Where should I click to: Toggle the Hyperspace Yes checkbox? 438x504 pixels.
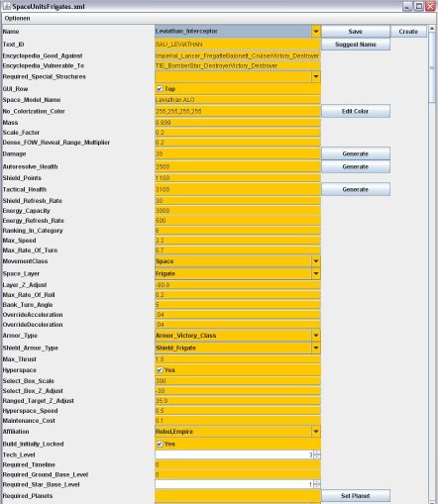pyautogui.click(x=160, y=370)
